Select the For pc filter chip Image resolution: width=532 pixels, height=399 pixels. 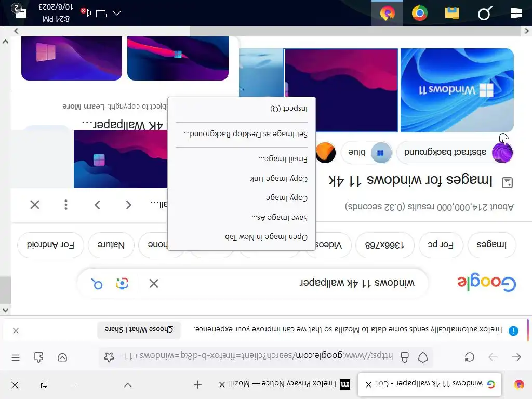(x=441, y=245)
